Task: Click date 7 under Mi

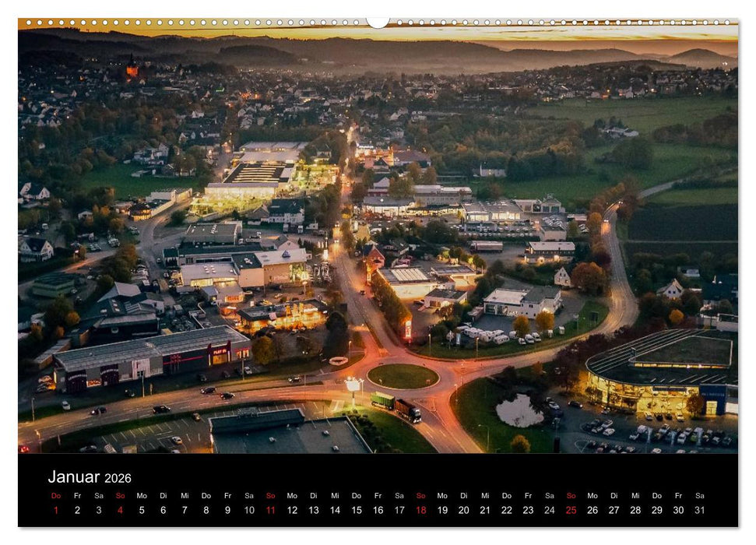Action: (x=185, y=510)
